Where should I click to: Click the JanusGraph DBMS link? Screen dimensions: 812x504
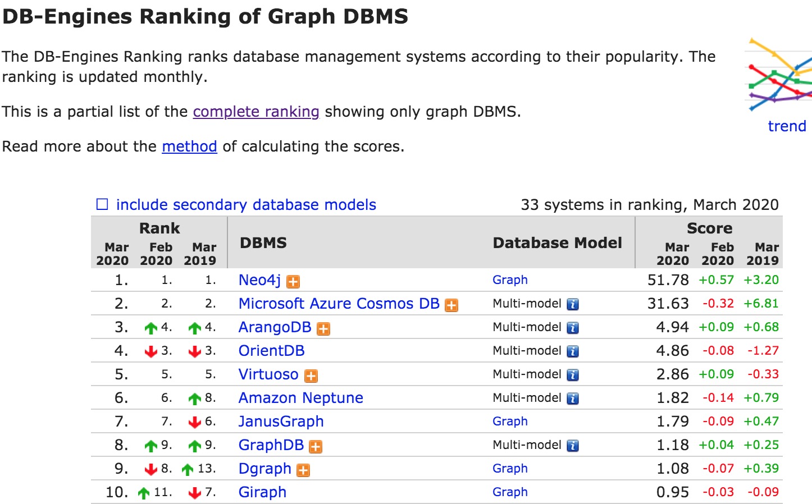click(281, 421)
